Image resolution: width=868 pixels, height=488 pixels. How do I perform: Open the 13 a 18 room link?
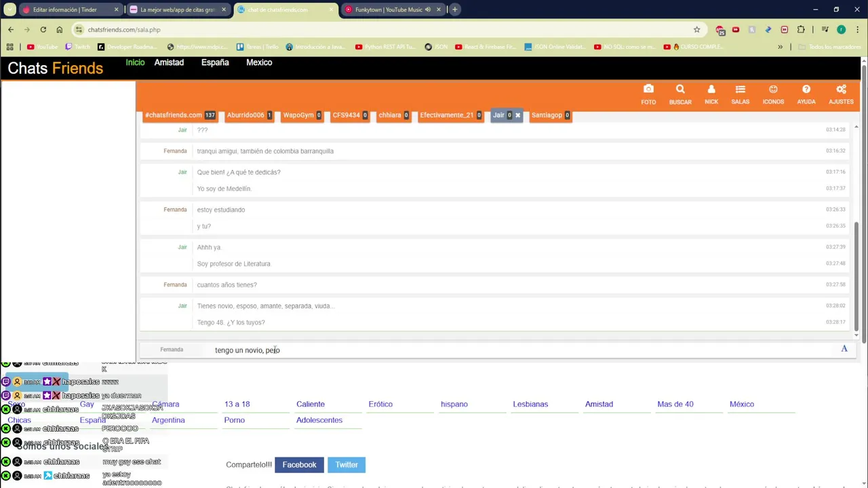click(237, 404)
